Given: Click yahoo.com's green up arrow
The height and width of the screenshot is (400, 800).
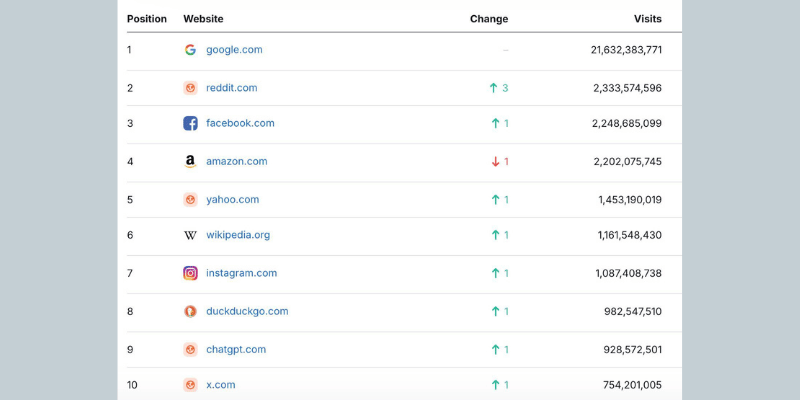Looking at the screenshot, I should [495, 199].
